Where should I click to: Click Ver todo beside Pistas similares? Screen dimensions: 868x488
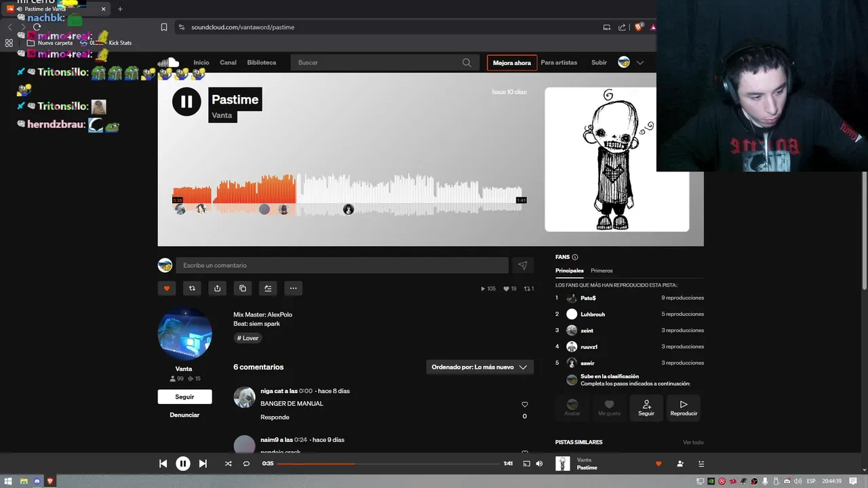click(x=693, y=443)
